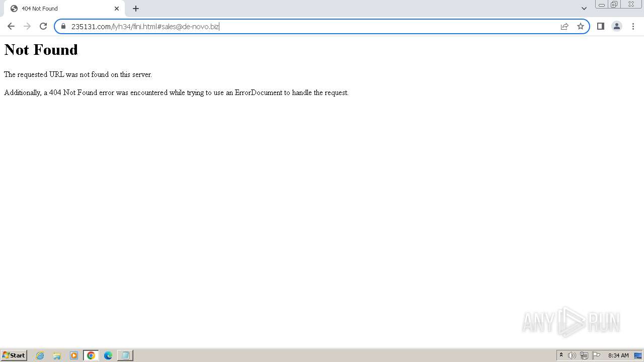Reload the 404 page

point(43,26)
